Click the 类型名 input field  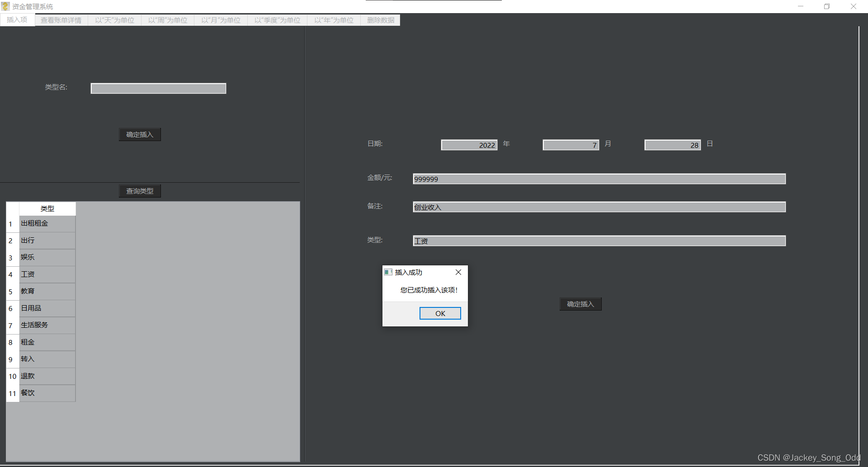[158, 88]
